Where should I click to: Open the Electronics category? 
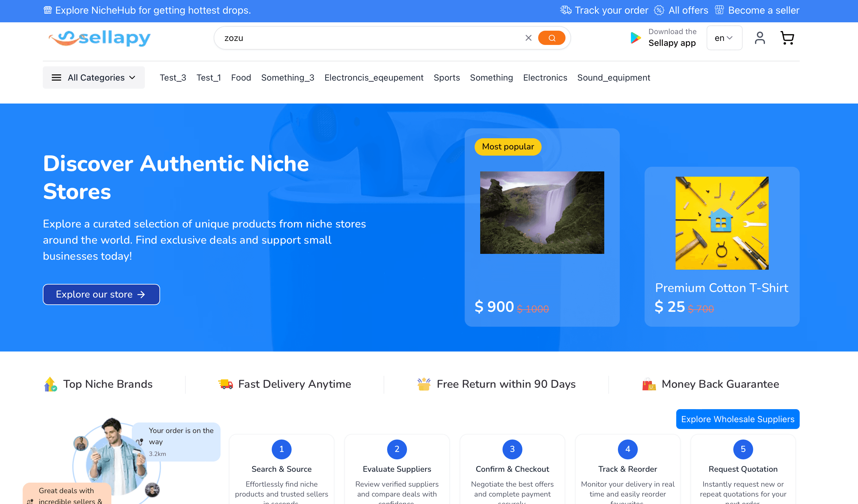[545, 77]
